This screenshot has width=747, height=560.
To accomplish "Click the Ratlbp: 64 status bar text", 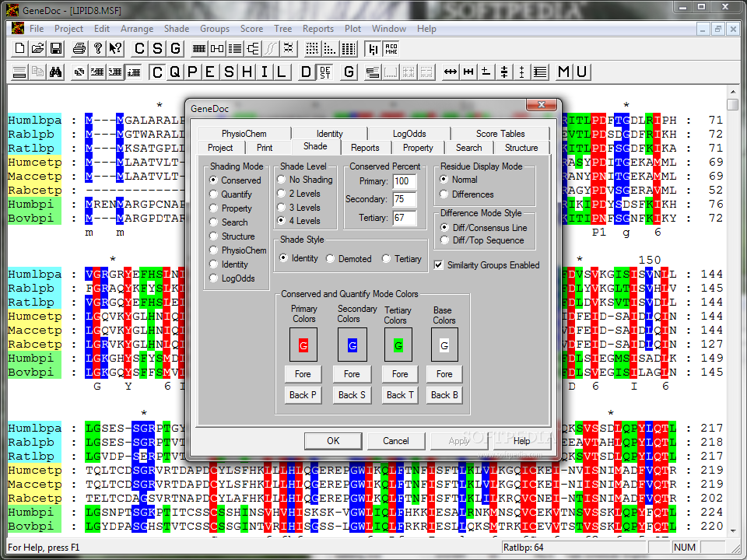I will (x=523, y=547).
